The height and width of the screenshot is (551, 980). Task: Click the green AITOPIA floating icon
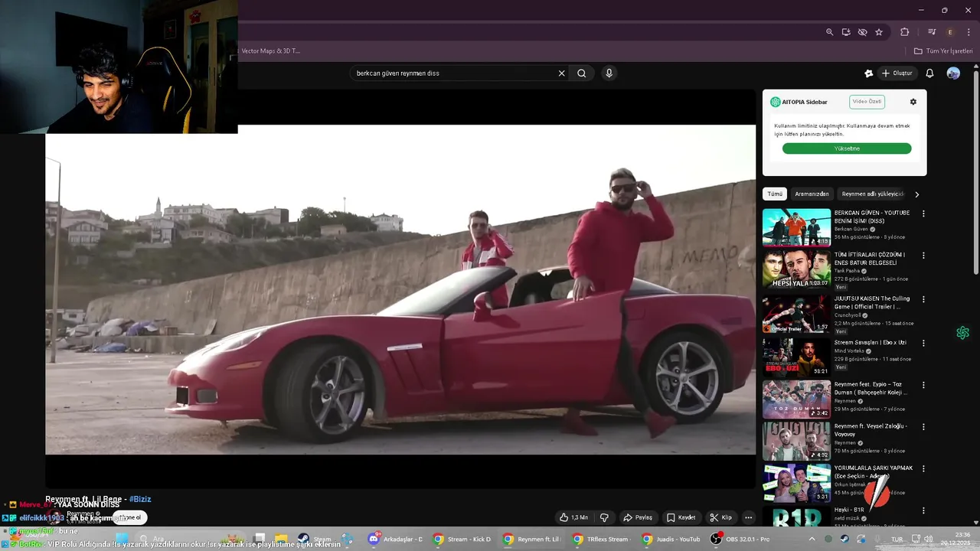(962, 333)
